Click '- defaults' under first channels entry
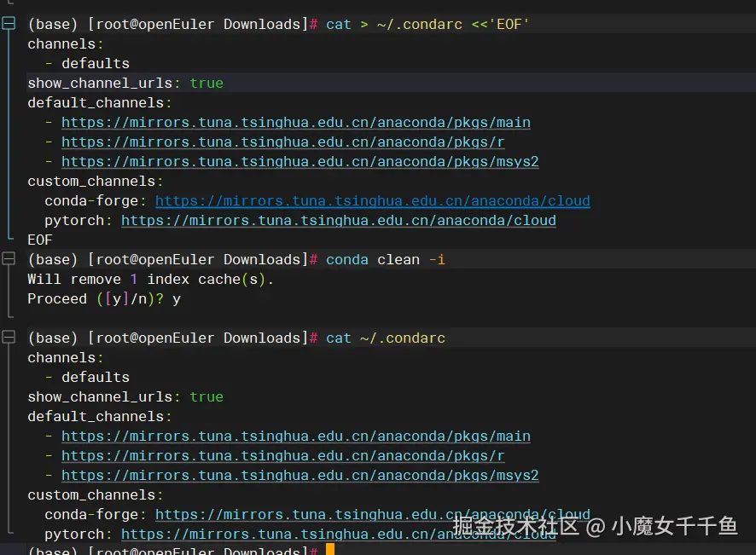 pyautogui.click(x=87, y=64)
